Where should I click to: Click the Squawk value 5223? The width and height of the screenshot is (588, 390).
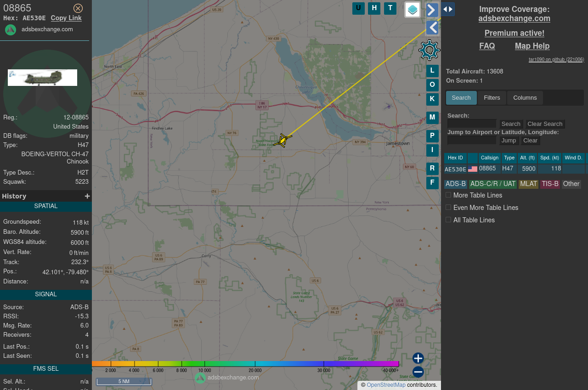[82, 182]
